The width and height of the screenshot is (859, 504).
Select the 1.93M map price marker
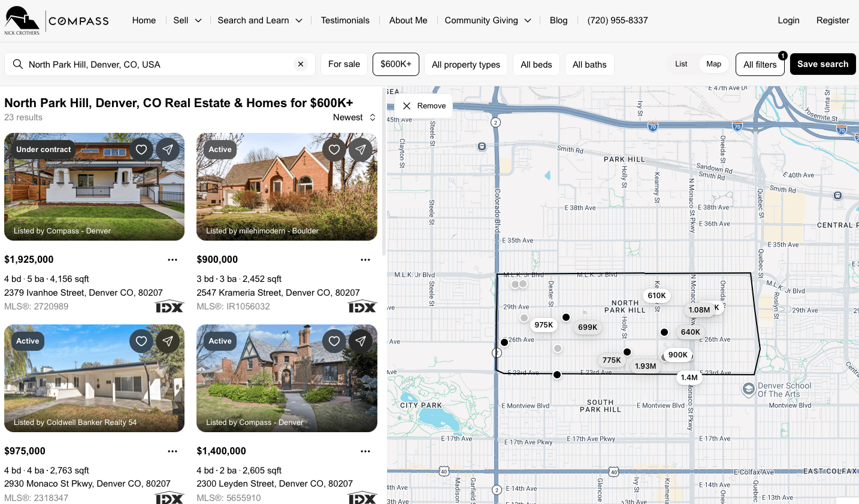click(x=645, y=366)
